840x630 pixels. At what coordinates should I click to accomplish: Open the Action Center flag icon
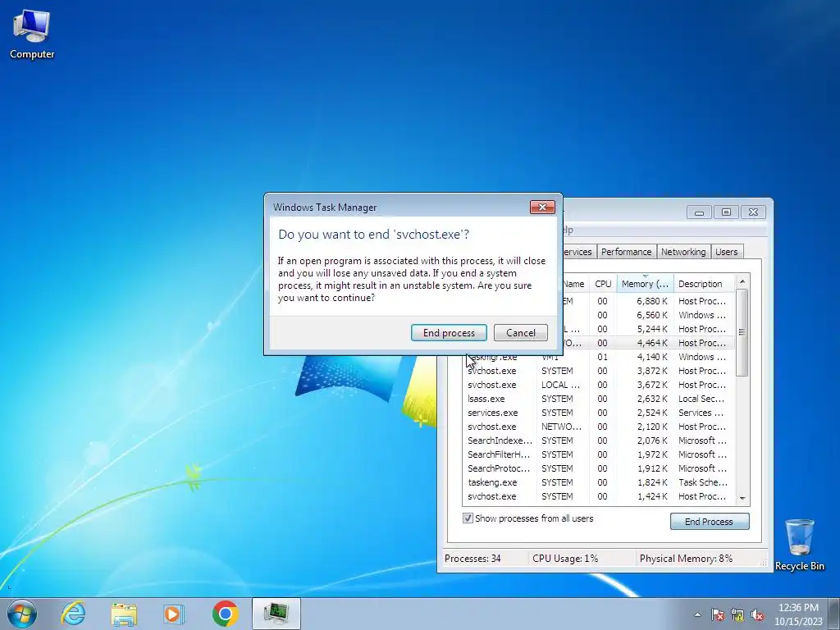tap(717, 614)
